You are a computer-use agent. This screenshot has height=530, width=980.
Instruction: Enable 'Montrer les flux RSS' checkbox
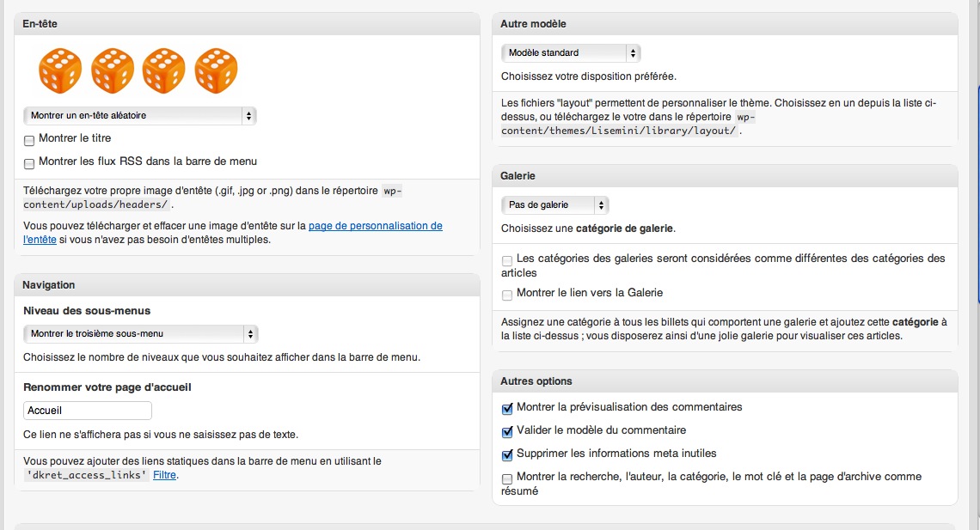pyautogui.click(x=28, y=163)
